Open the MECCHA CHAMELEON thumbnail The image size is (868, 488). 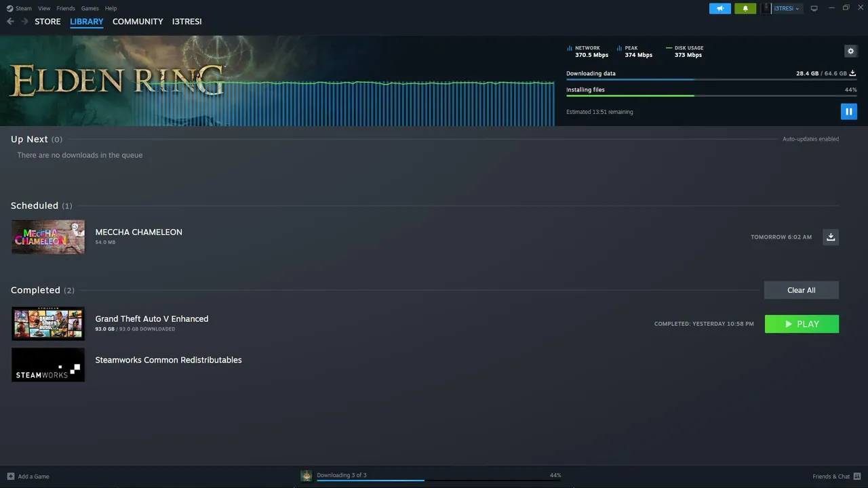(x=48, y=237)
